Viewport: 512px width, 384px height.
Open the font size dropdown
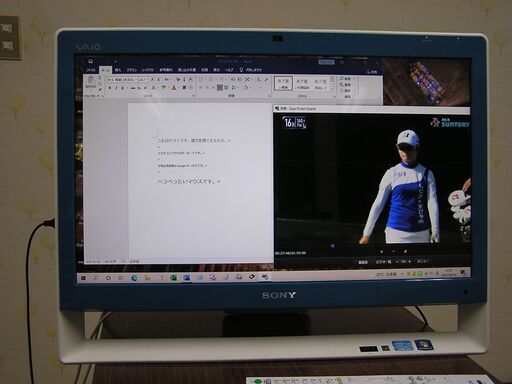coord(144,80)
